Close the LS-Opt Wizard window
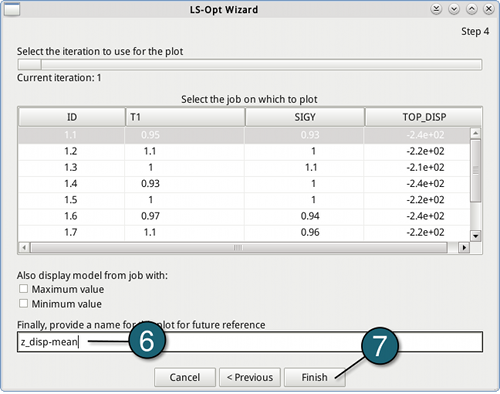Image resolution: width=500 pixels, height=394 pixels. [489, 9]
